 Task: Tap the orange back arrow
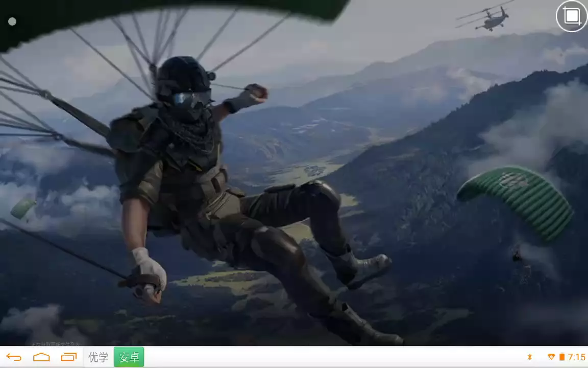pos(14,357)
